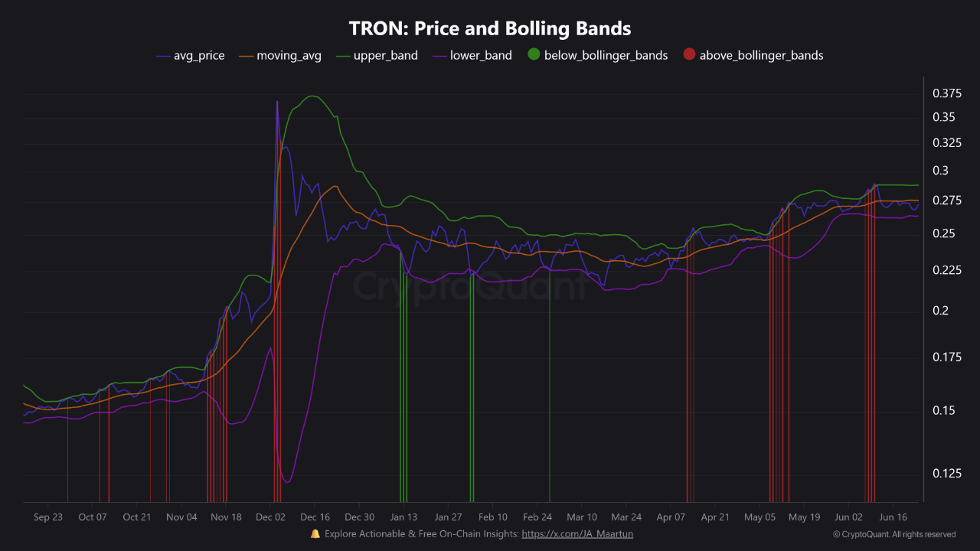The height and width of the screenshot is (551, 980).
Task: Click the green line marker beside upper_band
Action: [342, 56]
